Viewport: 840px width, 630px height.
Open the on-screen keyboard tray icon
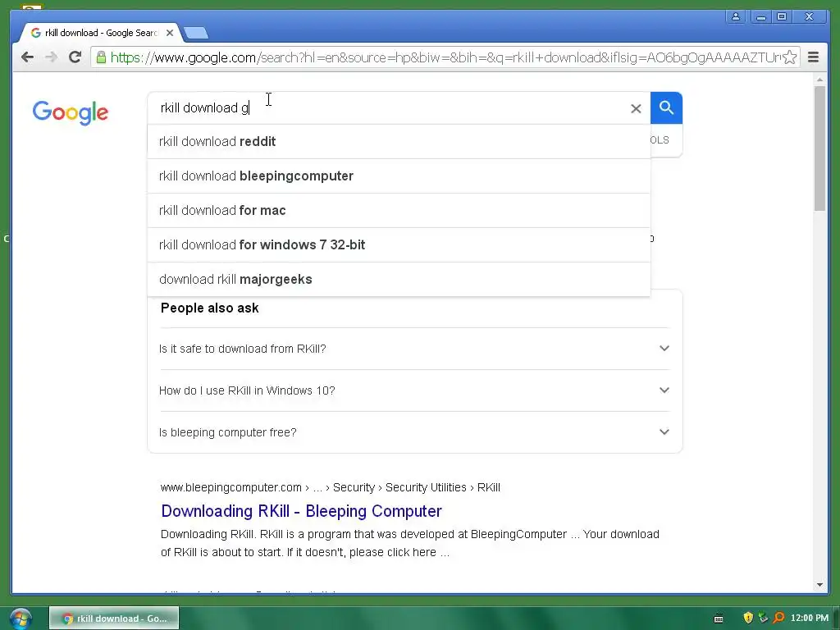coord(719,619)
